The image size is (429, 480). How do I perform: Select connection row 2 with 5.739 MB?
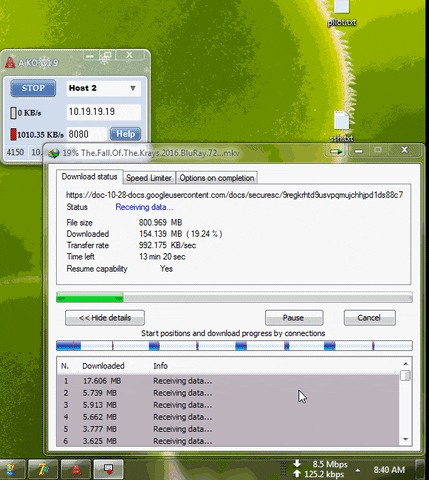[228, 393]
